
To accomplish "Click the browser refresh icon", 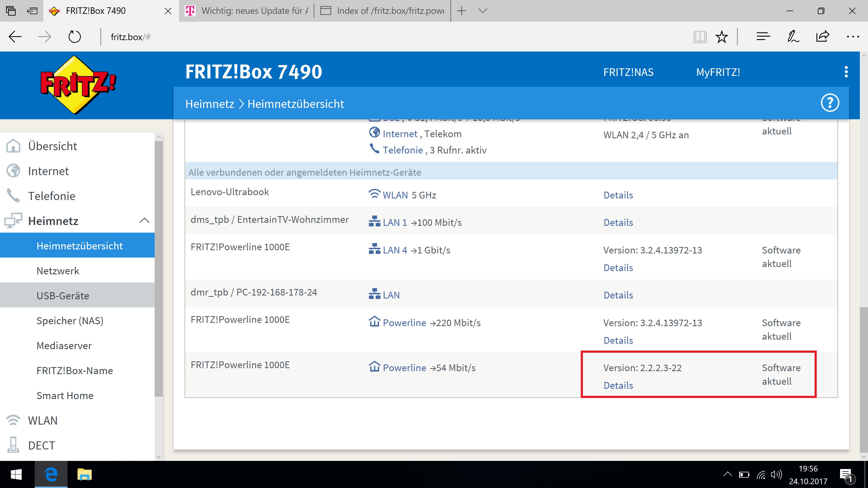I will click(x=75, y=37).
